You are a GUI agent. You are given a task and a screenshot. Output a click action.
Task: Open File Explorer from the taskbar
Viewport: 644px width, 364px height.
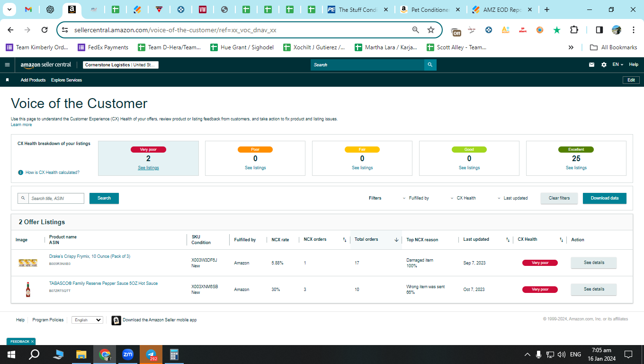pyautogui.click(x=81, y=355)
